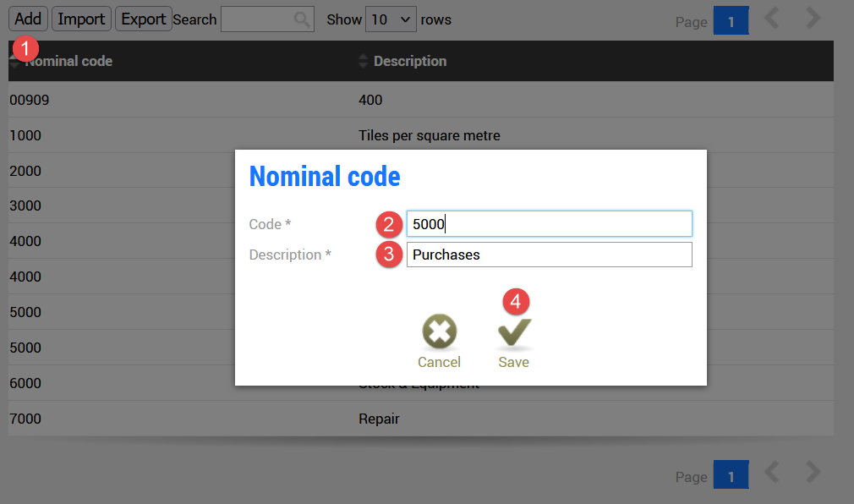Go to the next page using the top arrow
854x504 pixels.
pyautogui.click(x=813, y=19)
